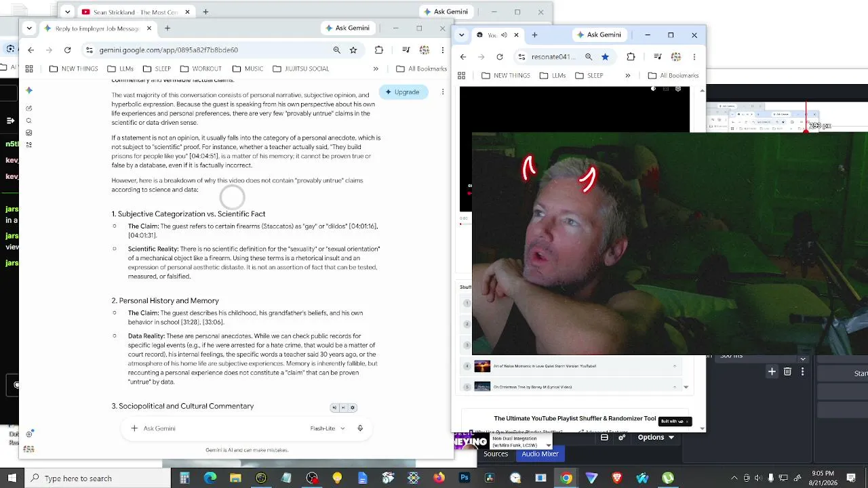Screen dimensions: 868x488
Task: Open Gemini conversation options three-dot menu
Action: coord(443,91)
